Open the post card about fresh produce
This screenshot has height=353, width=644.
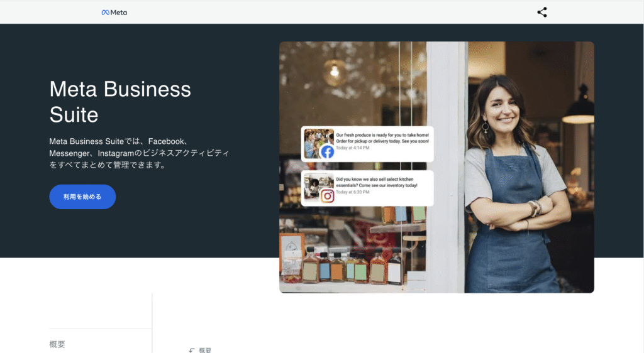tap(367, 144)
